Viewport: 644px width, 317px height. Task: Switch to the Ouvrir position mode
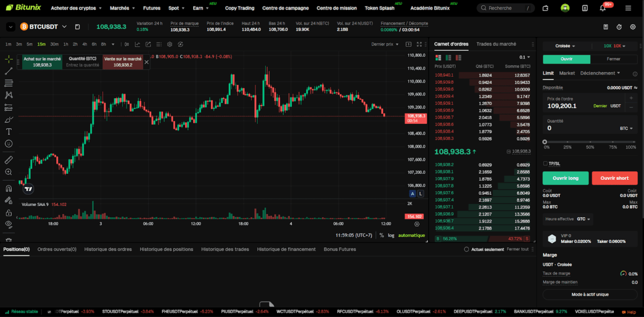(x=567, y=60)
